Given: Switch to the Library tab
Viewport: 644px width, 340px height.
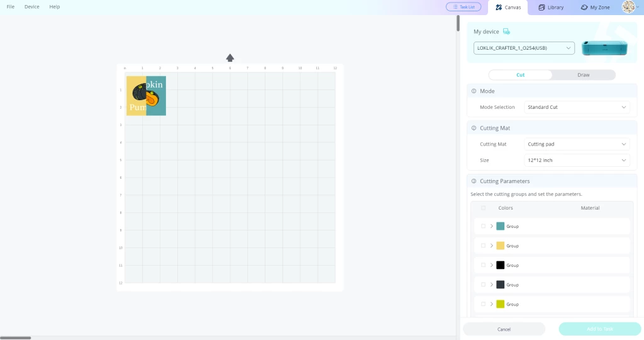Looking at the screenshot, I should coord(551,8).
